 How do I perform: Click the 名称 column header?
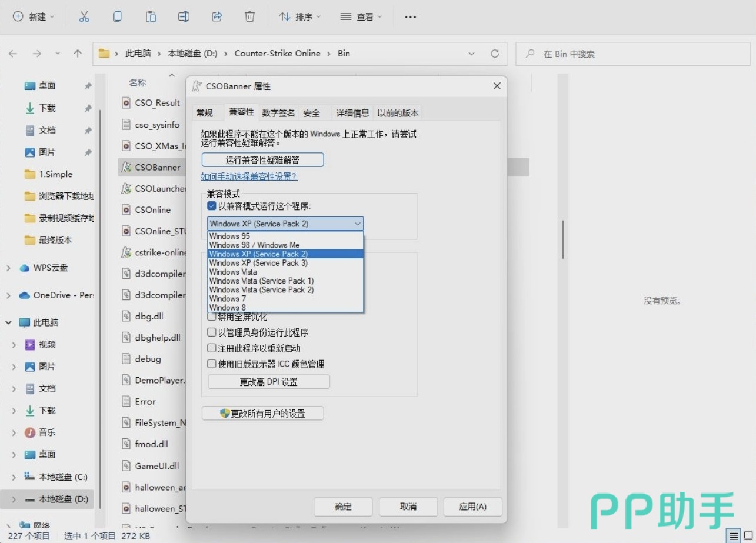coord(138,83)
